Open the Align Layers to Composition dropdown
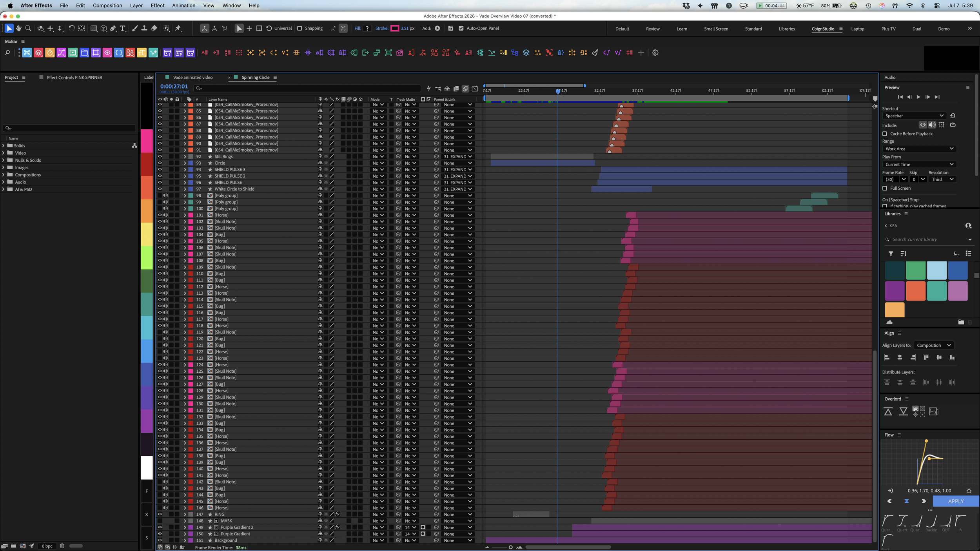 [x=934, y=346]
